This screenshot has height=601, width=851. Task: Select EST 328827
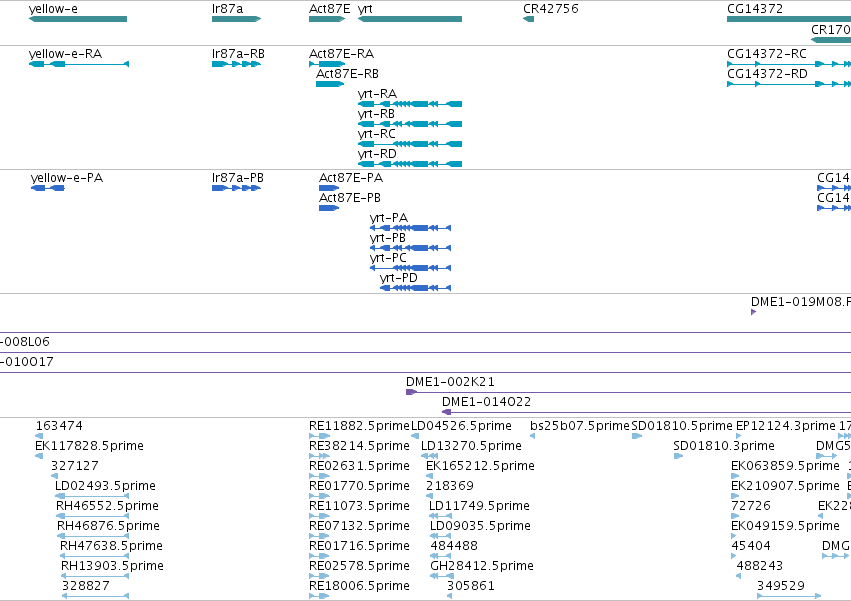point(96,596)
